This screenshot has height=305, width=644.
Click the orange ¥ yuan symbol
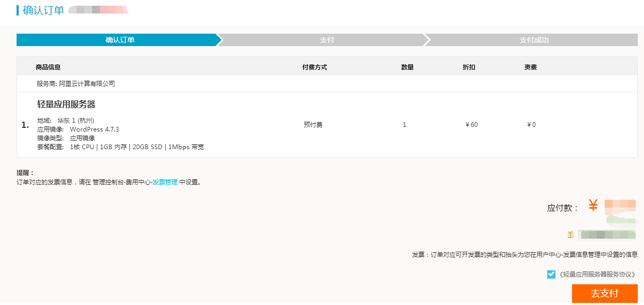pyautogui.click(x=593, y=206)
